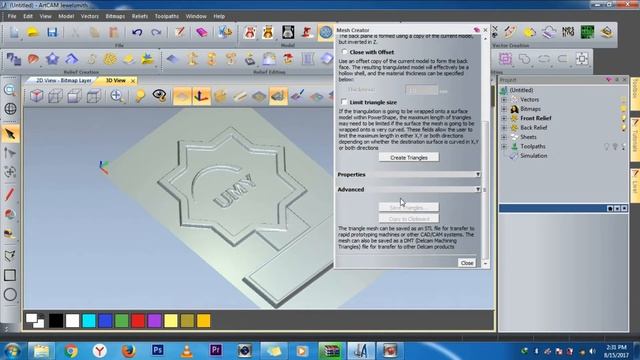Select the rectangle drawing tool in left sidebar

pos(10,275)
